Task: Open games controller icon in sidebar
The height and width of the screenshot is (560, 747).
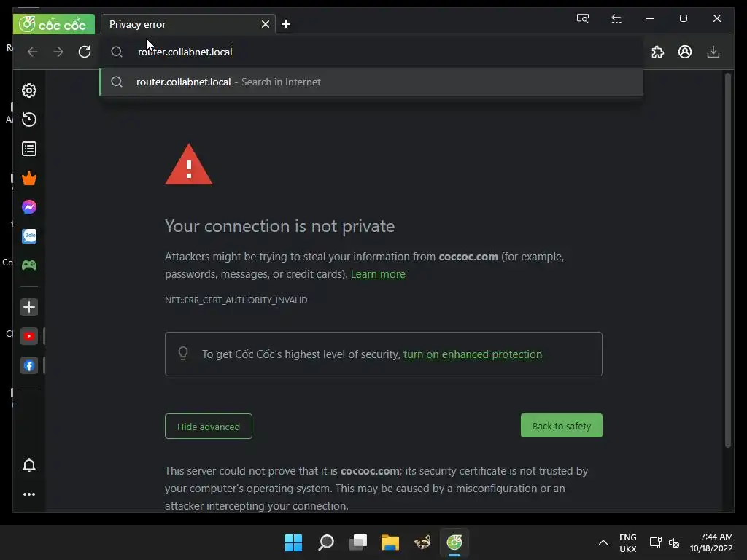Action: 29,265
